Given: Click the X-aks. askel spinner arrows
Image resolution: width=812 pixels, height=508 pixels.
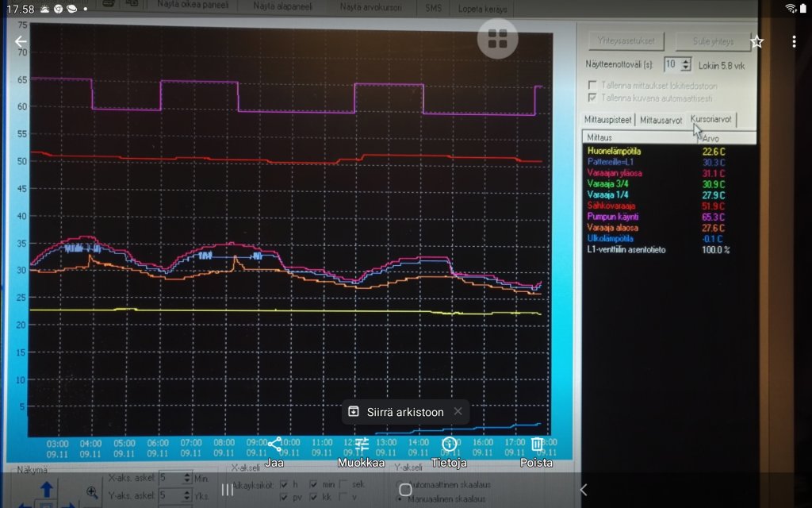Looking at the screenshot, I should point(187,478).
